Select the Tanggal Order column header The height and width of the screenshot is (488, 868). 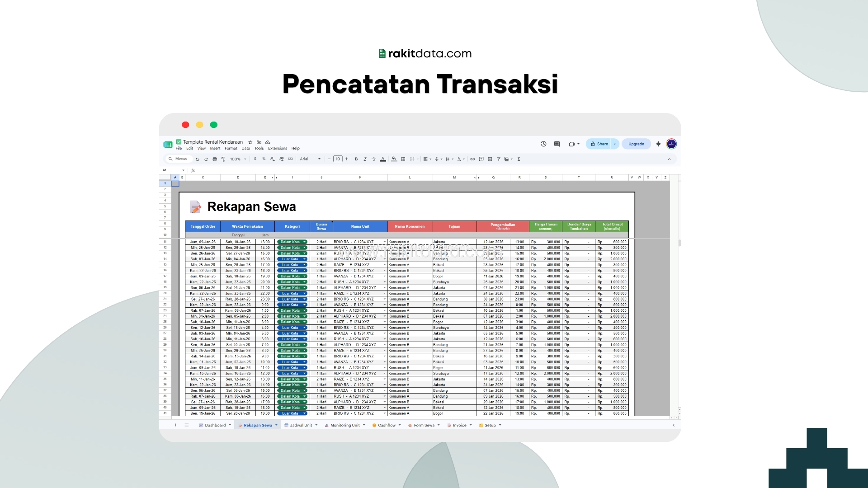203,226
